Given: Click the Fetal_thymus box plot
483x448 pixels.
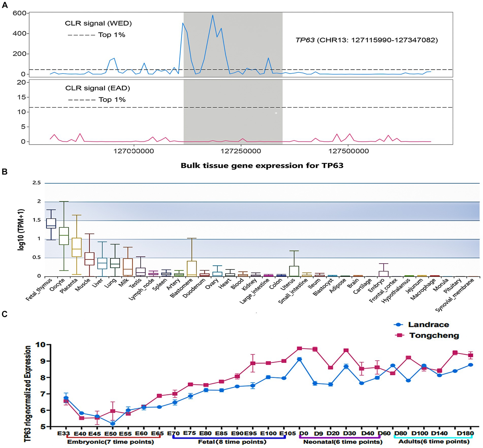Looking at the screenshot, I should pyautogui.click(x=51, y=223).
